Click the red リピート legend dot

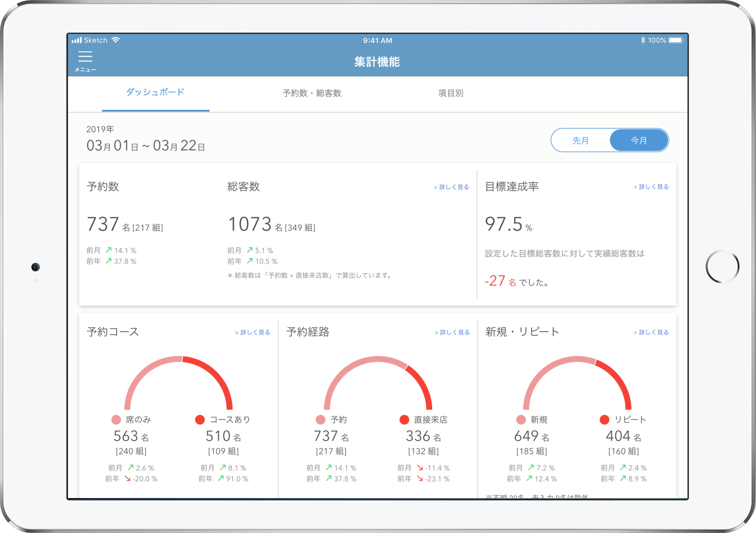tap(604, 419)
